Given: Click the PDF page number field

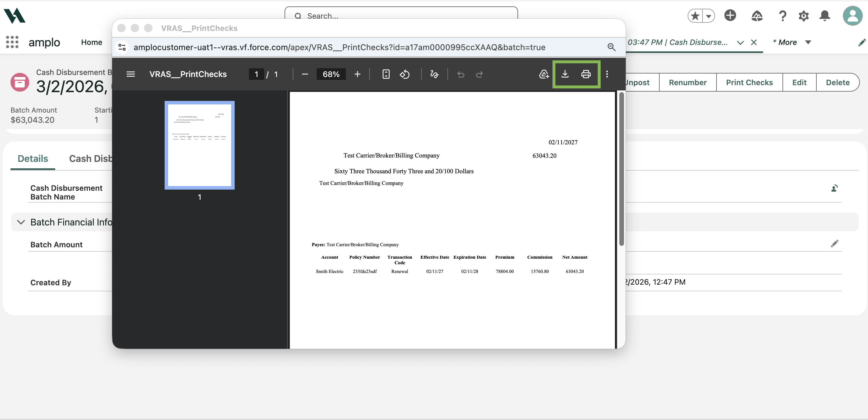Looking at the screenshot, I should (256, 74).
